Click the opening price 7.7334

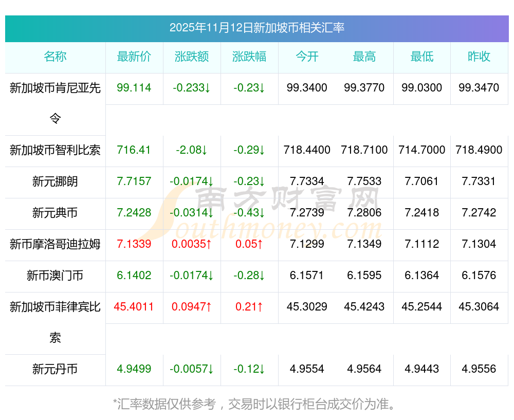[307, 181]
